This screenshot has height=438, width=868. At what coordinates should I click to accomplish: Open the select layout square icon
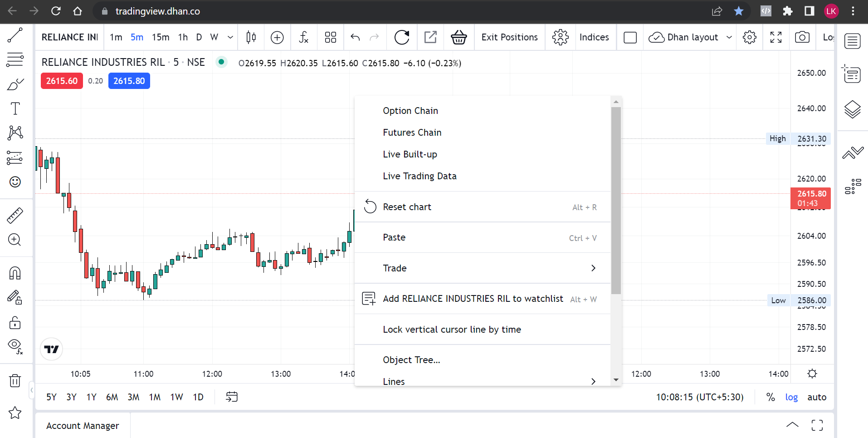tap(630, 37)
